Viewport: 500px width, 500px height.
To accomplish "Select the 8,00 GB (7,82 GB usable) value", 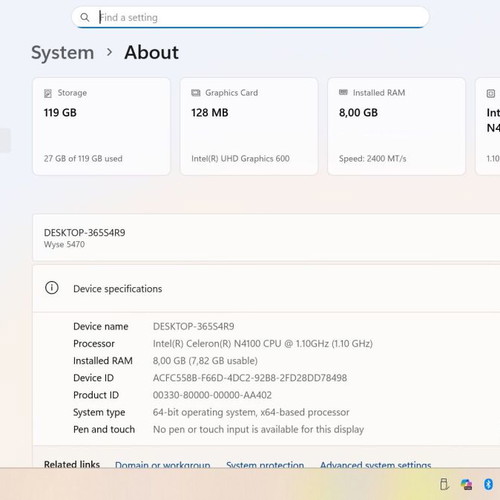I will [x=205, y=361].
